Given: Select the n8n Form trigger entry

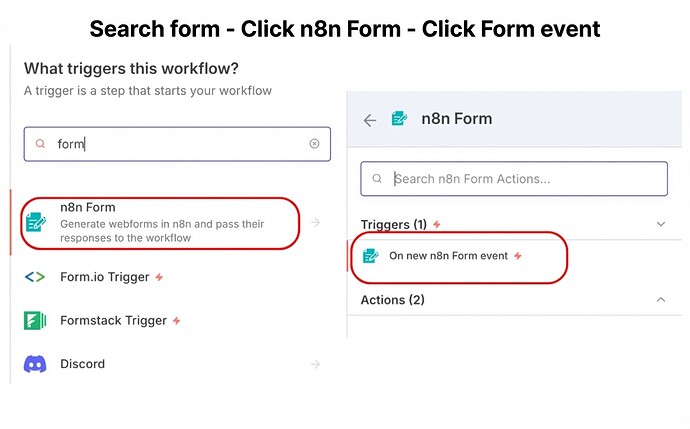Looking at the screenshot, I should click(160, 223).
